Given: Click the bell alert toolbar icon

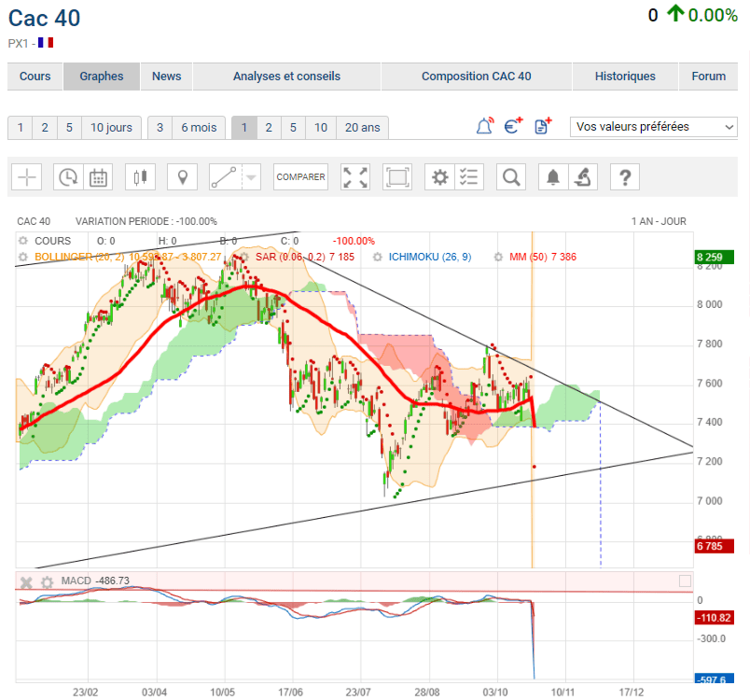Looking at the screenshot, I should point(553,177).
